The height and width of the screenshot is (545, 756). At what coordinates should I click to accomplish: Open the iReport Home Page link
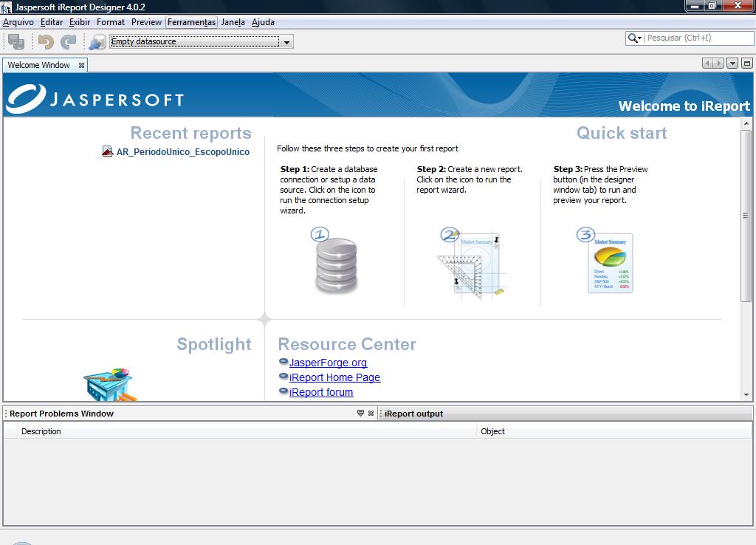[334, 377]
